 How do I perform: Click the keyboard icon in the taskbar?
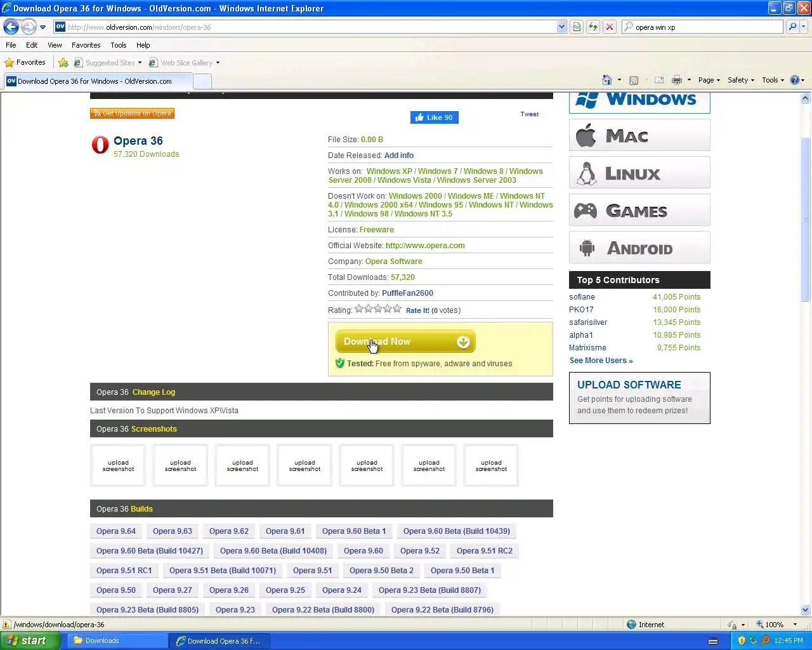(713, 640)
